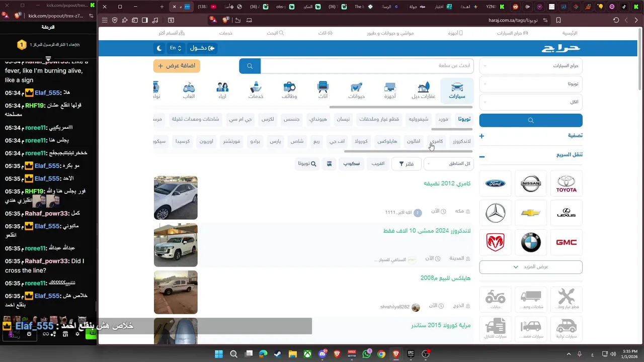Open the الكل dropdown in sidebar
Image resolution: width=644 pixels, height=362 pixels.
click(531, 102)
